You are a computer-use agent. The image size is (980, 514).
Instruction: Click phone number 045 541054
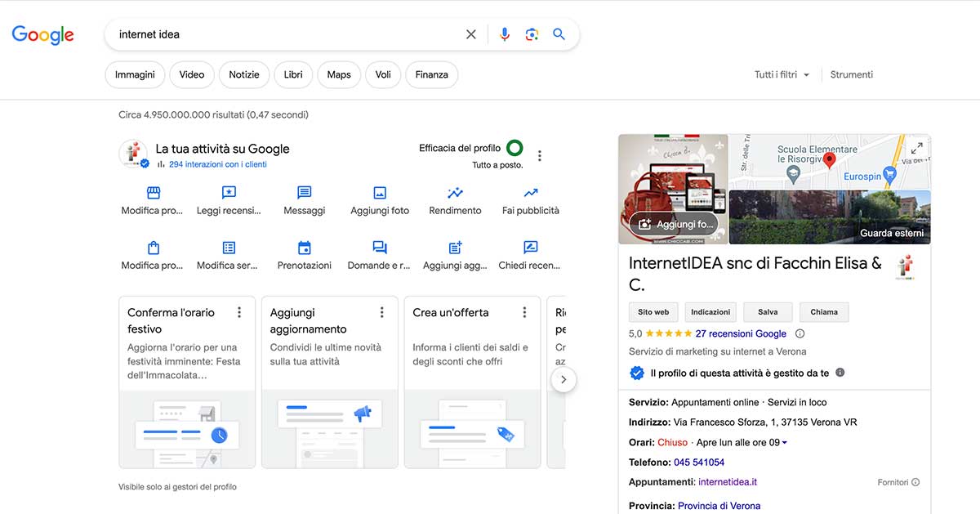[x=699, y=463]
